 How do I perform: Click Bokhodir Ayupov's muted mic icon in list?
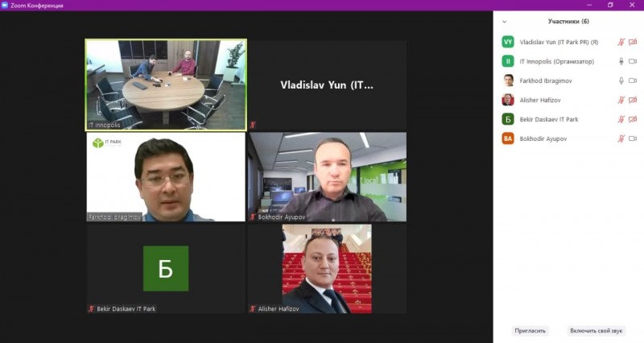(621, 138)
